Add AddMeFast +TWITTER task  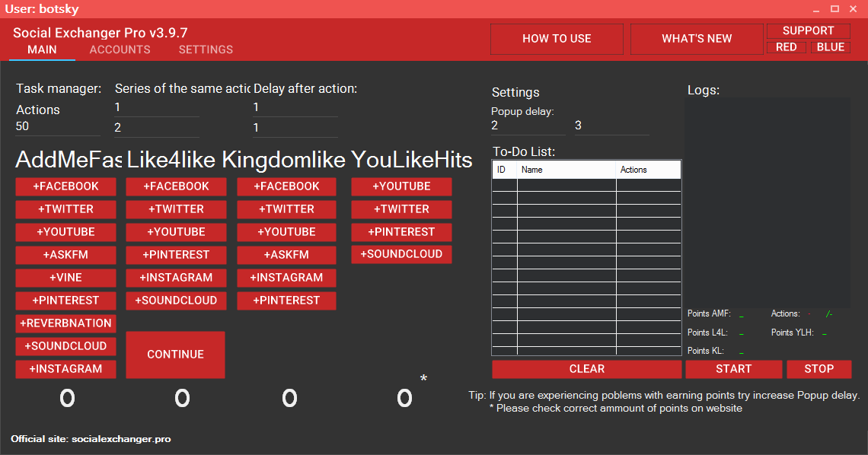coord(66,209)
